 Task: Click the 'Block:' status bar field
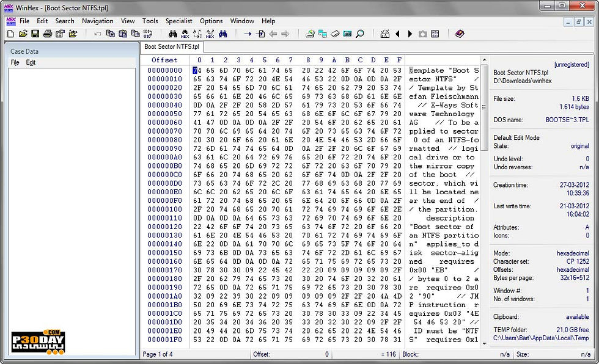pos(456,354)
